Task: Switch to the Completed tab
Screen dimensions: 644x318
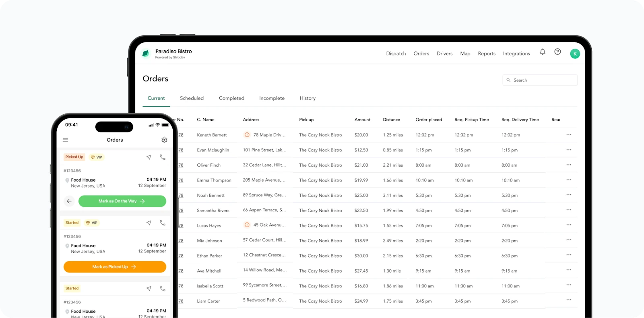Action: [x=231, y=98]
